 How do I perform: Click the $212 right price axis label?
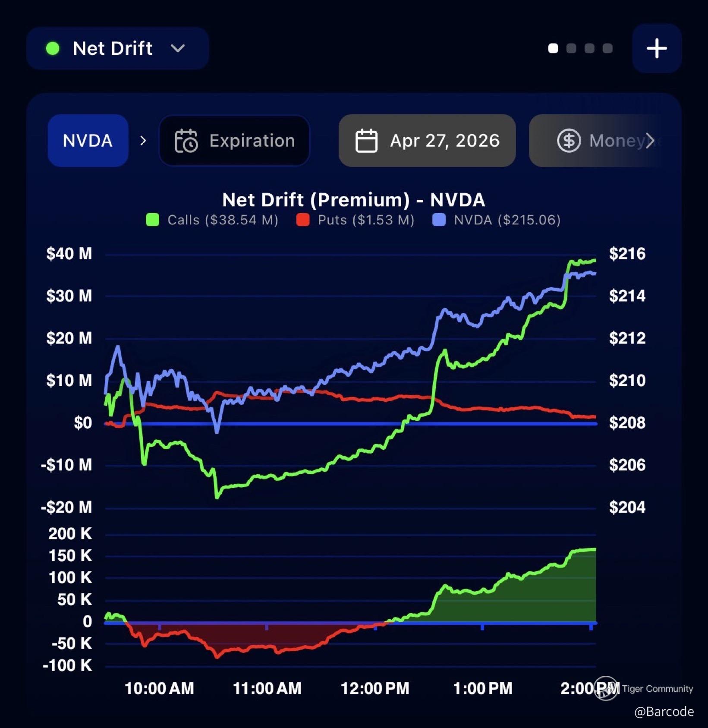tap(627, 338)
